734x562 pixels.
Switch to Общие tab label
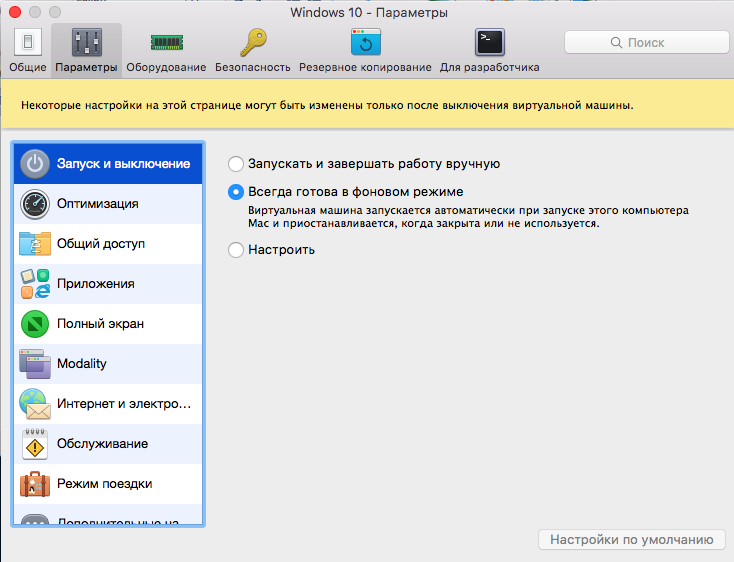click(x=28, y=67)
